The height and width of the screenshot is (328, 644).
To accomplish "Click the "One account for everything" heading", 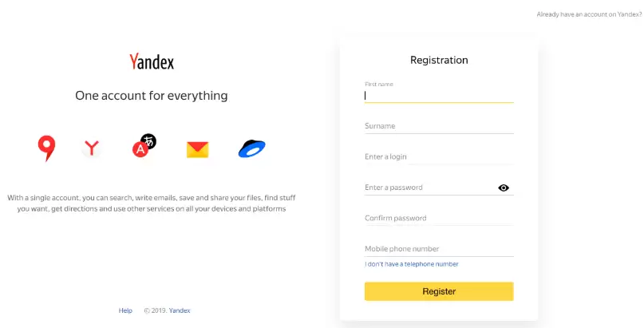I will (x=152, y=96).
